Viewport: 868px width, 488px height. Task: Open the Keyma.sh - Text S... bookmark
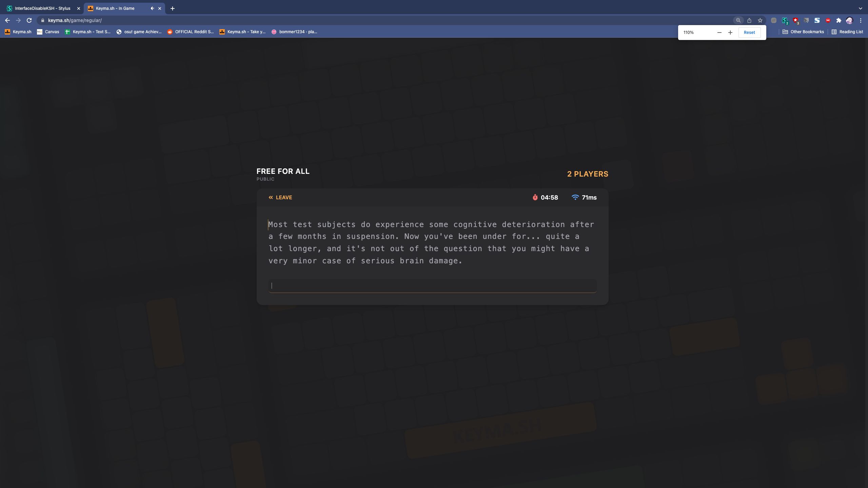(x=88, y=32)
